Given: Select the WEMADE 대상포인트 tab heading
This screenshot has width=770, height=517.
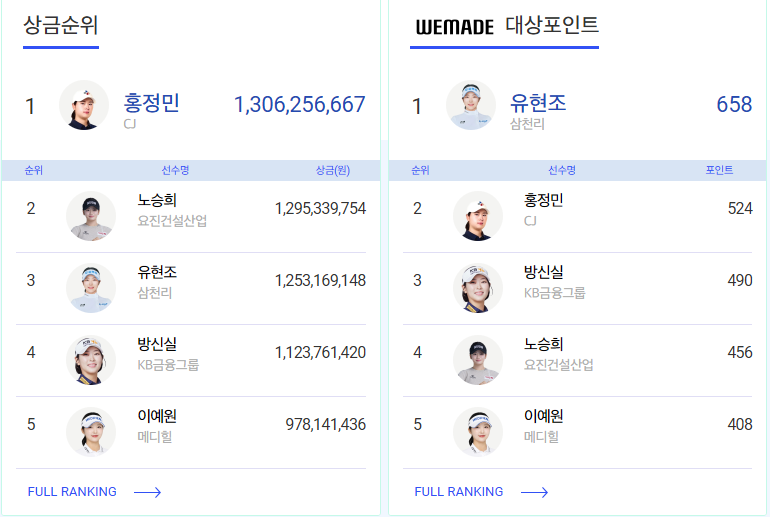Looking at the screenshot, I should pyautogui.click(x=506, y=26).
